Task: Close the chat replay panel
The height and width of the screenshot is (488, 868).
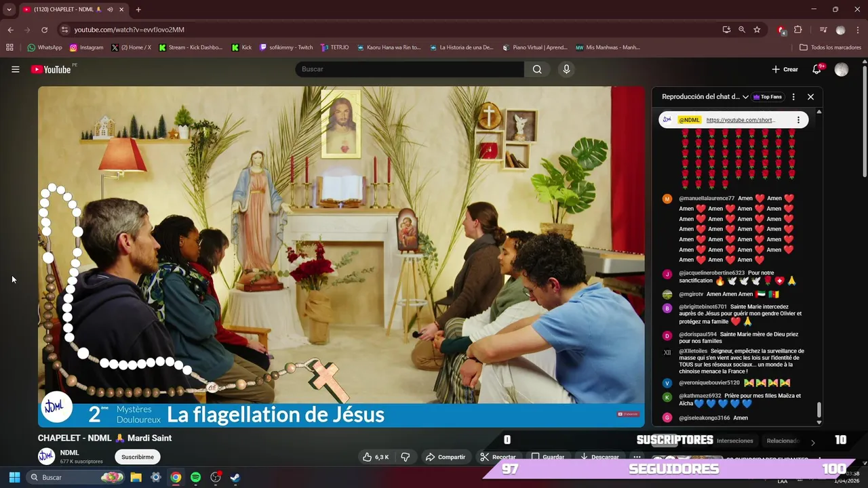Action: pyautogui.click(x=810, y=97)
